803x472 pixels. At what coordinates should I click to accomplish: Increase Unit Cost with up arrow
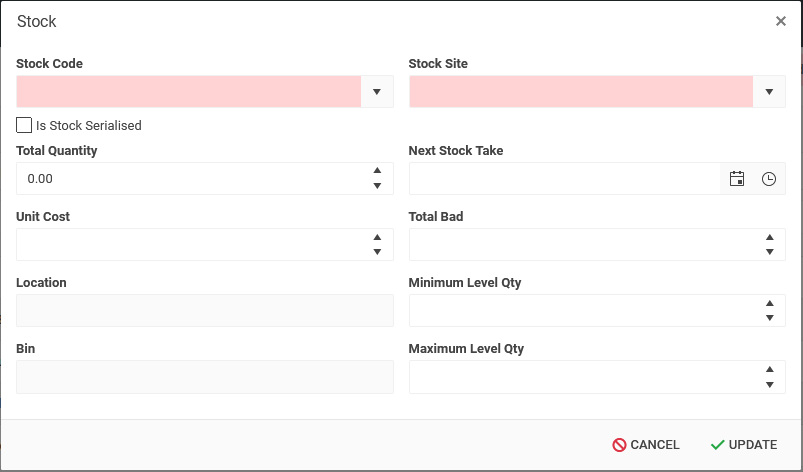[377, 237]
